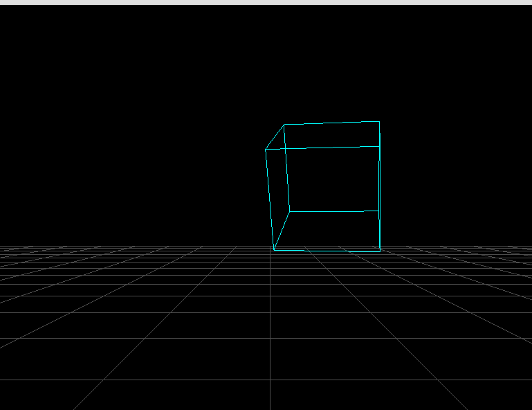Select the topmost edge of the cube
Screen dimensions: 532x410
click(332, 123)
